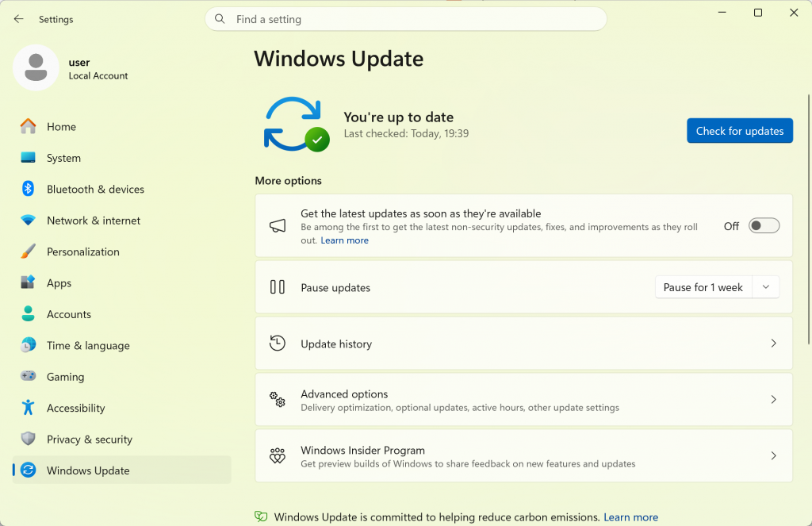This screenshot has width=812, height=526.
Task: Open Privacy & security settings
Action: pyautogui.click(x=121, y=439)
